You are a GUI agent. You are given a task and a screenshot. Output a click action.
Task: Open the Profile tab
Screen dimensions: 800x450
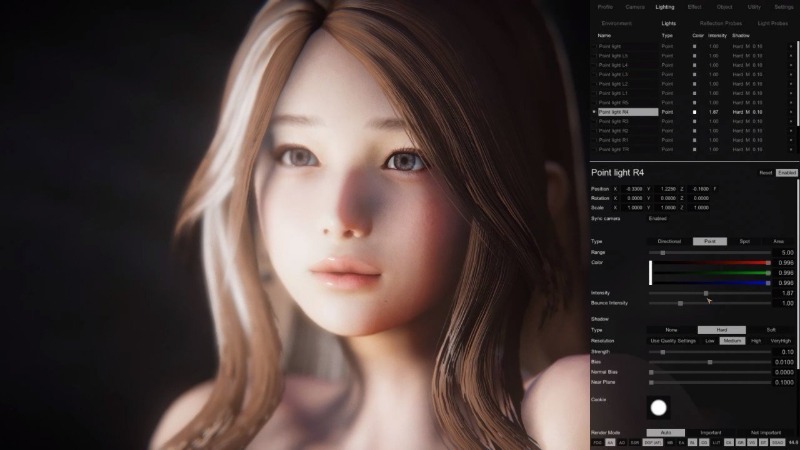pyautogui.click(x=605, y=7)
